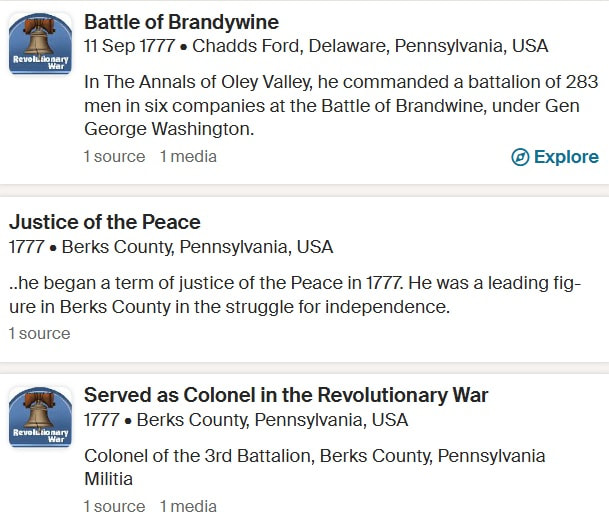Select the 1777 Berks County line under Justice of the Peace
The height and width of the screenshot is (532, 609).
[x=171, y=247]
